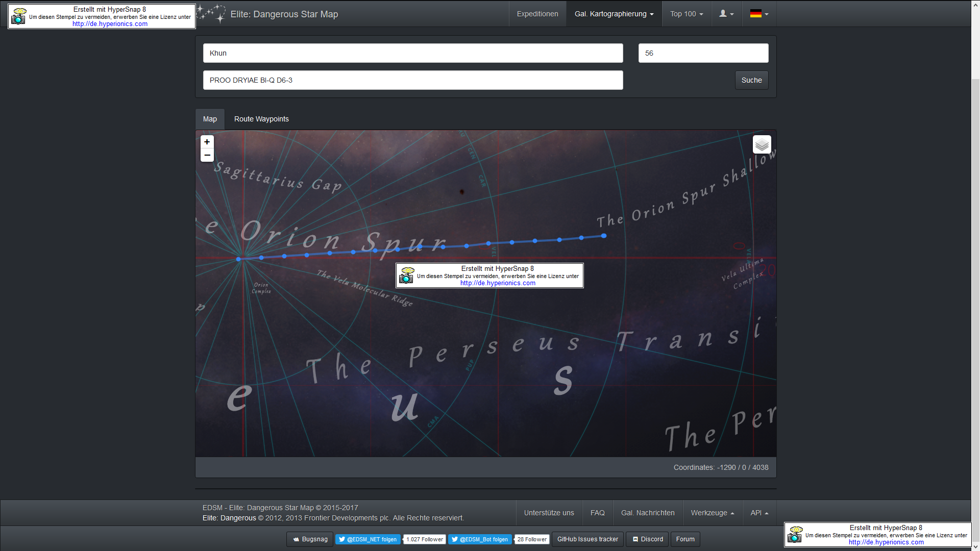Open the Expeditionen menu item
The height and width of the screenshot is (551, 980).
coord(537,14)
